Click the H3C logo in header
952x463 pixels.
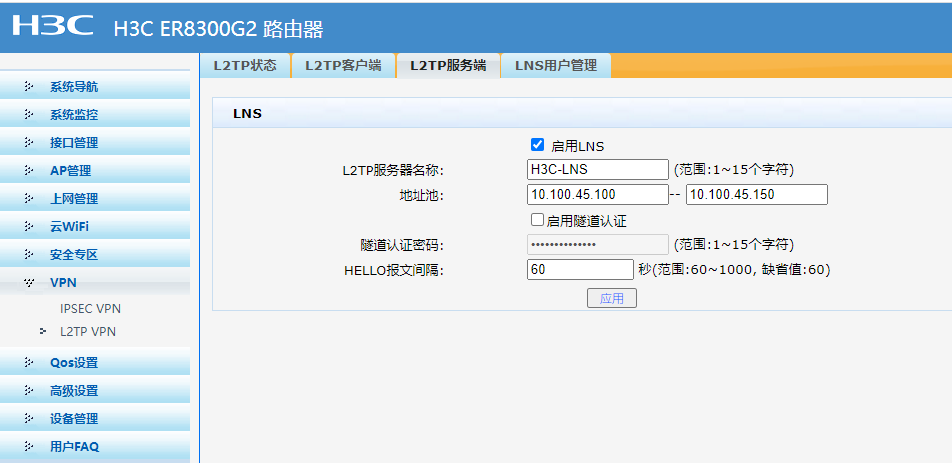coord(53,26)
